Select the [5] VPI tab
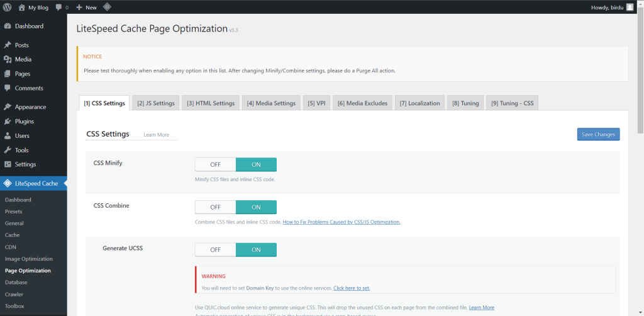 316,103
